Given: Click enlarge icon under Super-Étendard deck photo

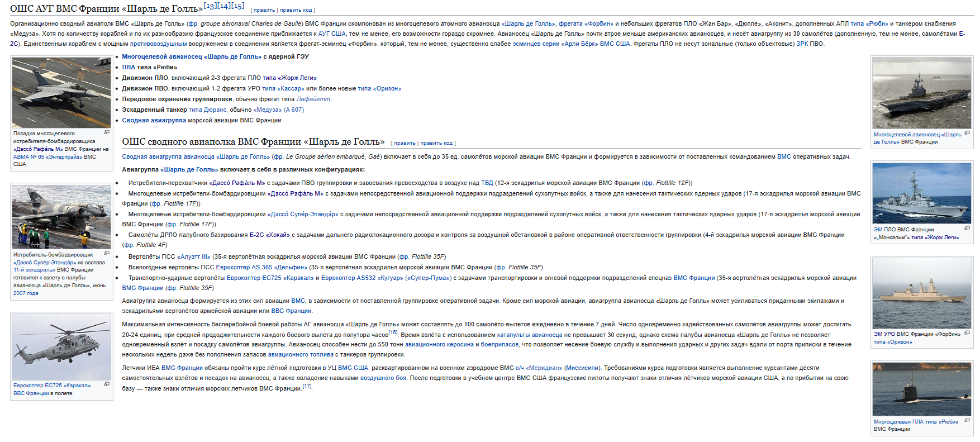Looking at the screenshot, I should click(x=107, y=254).
